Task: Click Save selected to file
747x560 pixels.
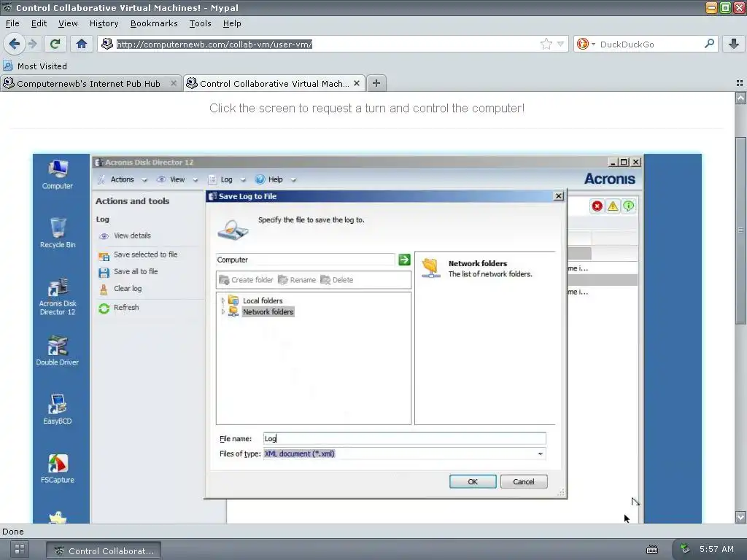Action: click(145, 254)
